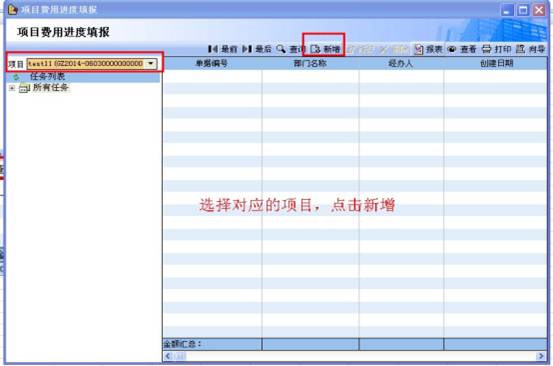Jump to first record with 最前
Image resolution: width=553 pixels, height=366 pixels.
[223, 49]
